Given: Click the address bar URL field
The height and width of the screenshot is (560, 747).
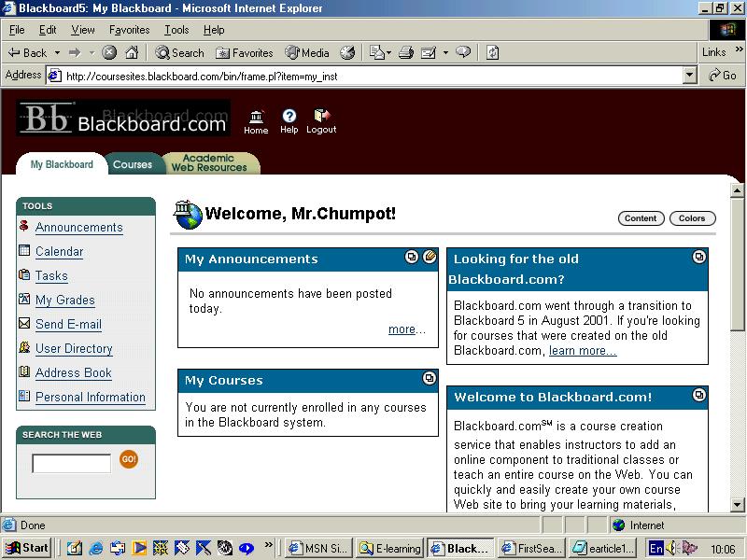Looking at the screenshot, I should (365, 76).
